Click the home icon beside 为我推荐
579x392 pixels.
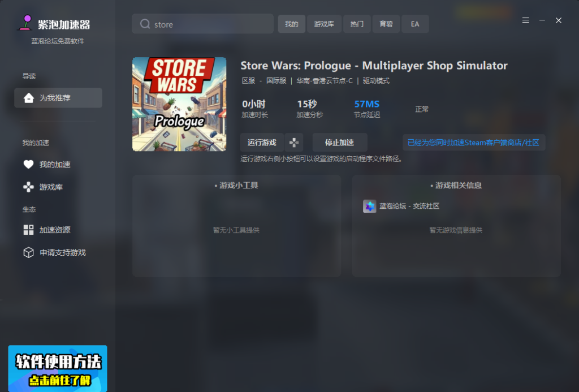28,98
